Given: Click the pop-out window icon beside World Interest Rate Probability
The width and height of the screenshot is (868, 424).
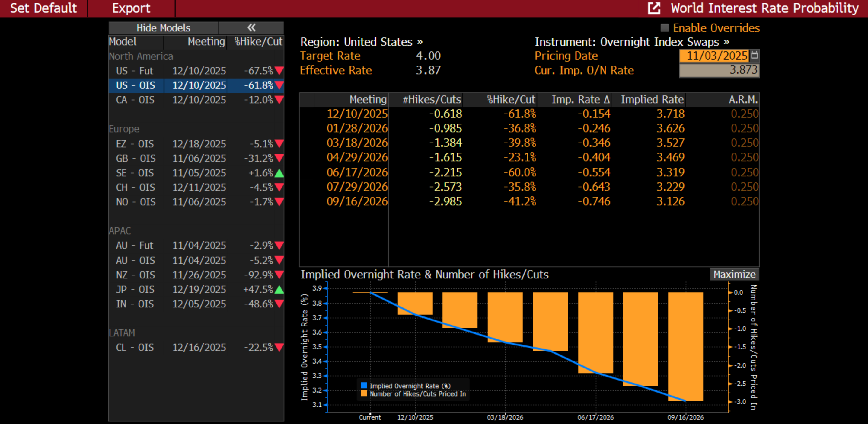Looking at the screenshot, I should [x=654, y=8].
